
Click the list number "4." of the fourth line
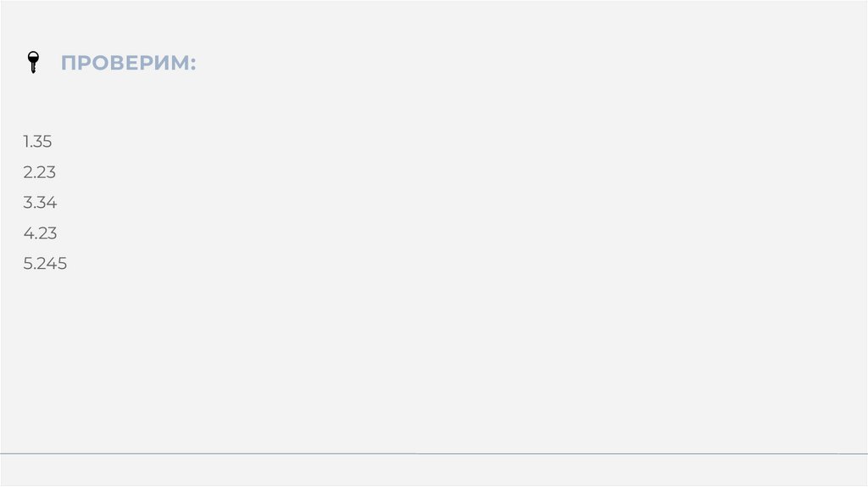coord(29,233)
